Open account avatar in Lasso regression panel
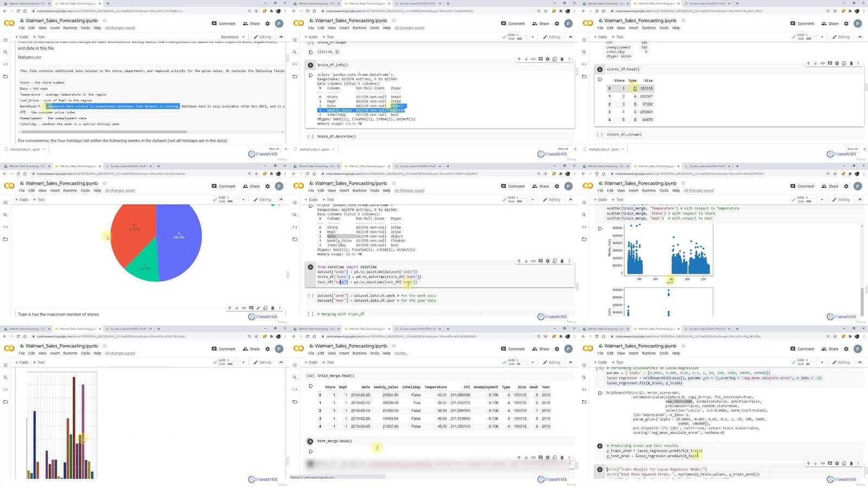 coord(858,348)
